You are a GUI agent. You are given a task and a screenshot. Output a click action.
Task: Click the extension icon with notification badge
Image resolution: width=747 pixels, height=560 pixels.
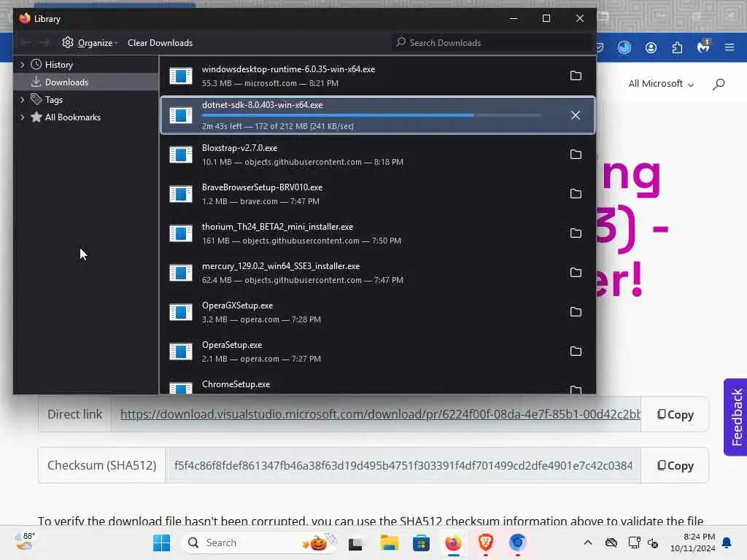704,47
